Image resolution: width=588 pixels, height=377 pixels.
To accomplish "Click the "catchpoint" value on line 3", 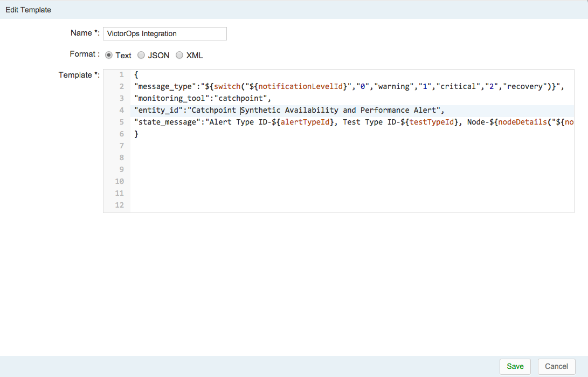I will click(x=240, y=98).
